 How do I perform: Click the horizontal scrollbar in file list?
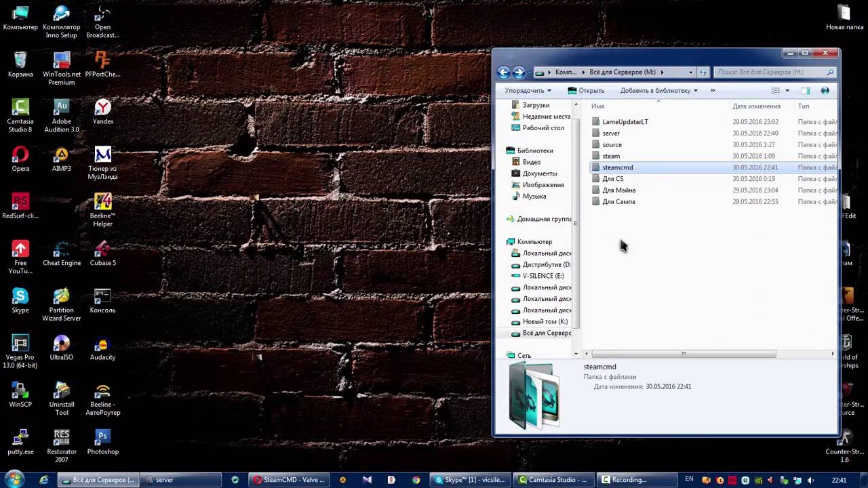(684, 354)
